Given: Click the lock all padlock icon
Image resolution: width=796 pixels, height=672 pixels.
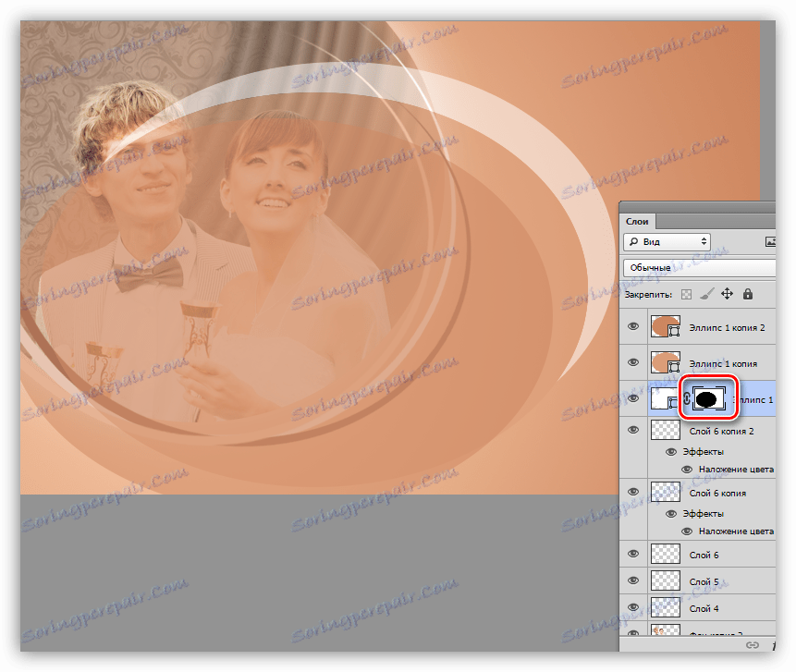Looking at the screenshot, I should click(x=748, y=294).
